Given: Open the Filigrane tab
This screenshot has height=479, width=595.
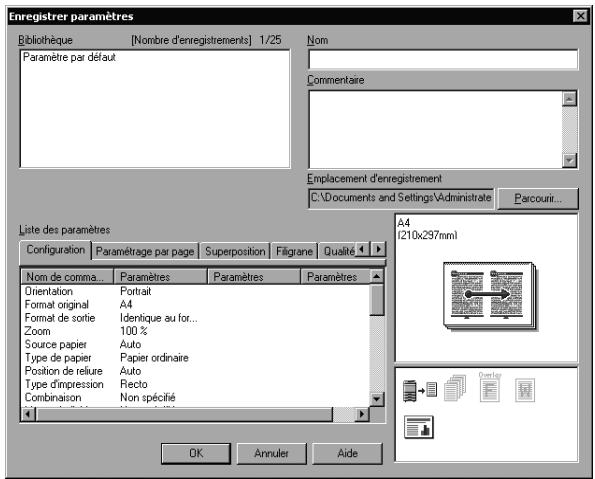Looking at the screenshot, I should (294, 251).
